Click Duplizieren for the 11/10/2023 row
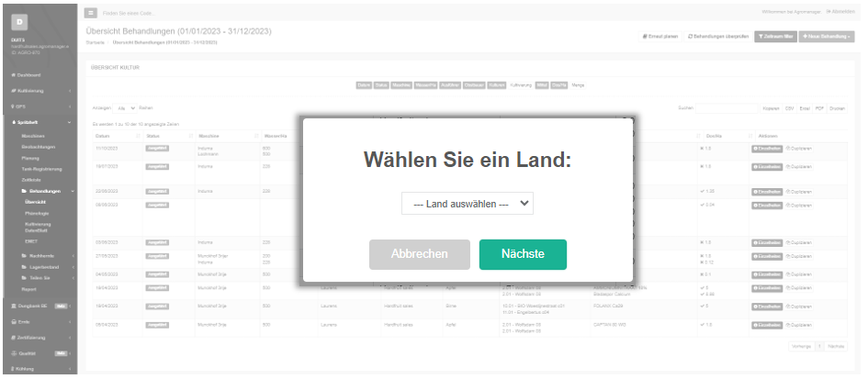This screenshot has width=868, height=379. coord(799,149)
